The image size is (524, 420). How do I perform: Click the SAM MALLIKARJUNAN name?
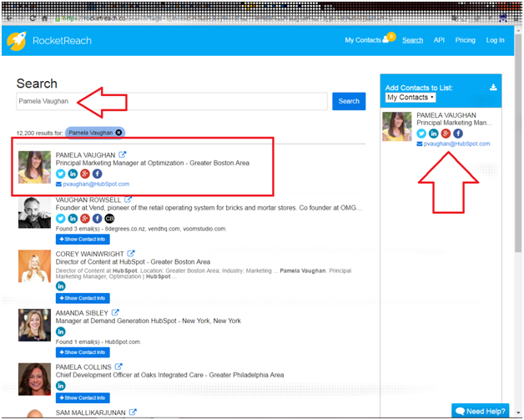pyautogui.click(x=91, y=412)
